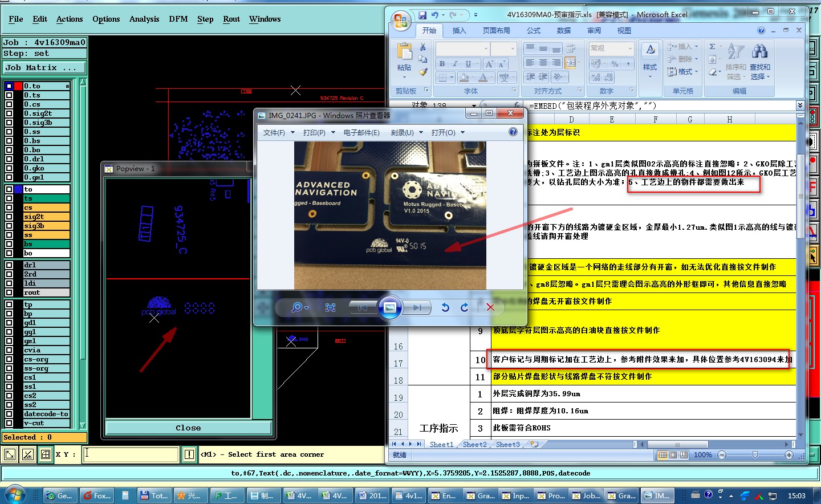Screen dimensions: 821x504
Task: Toggle the 0.cs layer checkbox
Action: [9, 104]
